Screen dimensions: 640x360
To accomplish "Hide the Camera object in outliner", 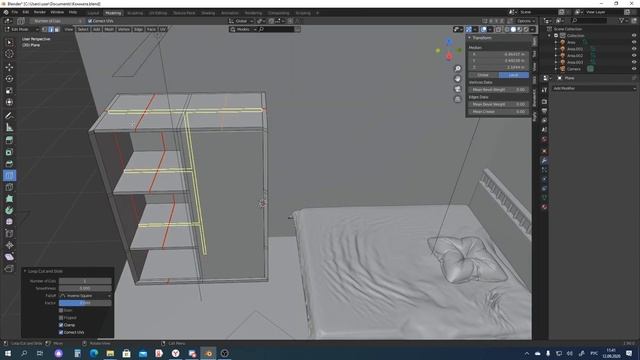I will click(634, 69).
